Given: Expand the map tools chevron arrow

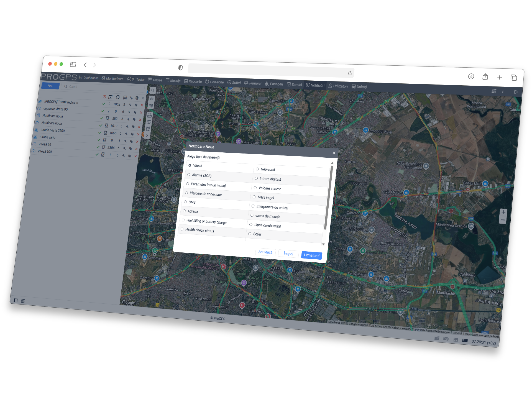Looking at the screenshot, I should [x=147, y=135].
